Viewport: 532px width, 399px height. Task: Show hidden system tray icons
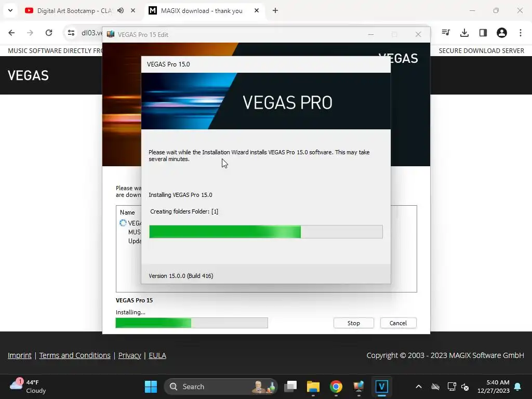419,387
